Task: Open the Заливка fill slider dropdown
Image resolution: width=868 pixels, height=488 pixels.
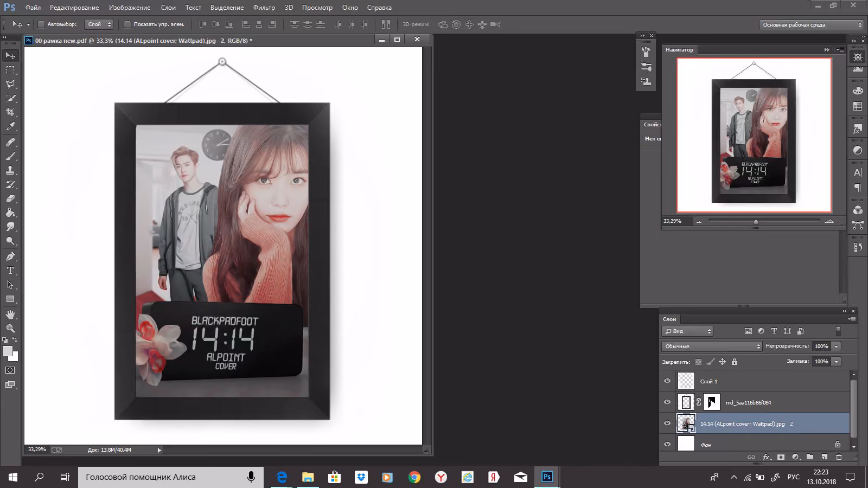Action: pyautogui.click(x=837, y=361)
